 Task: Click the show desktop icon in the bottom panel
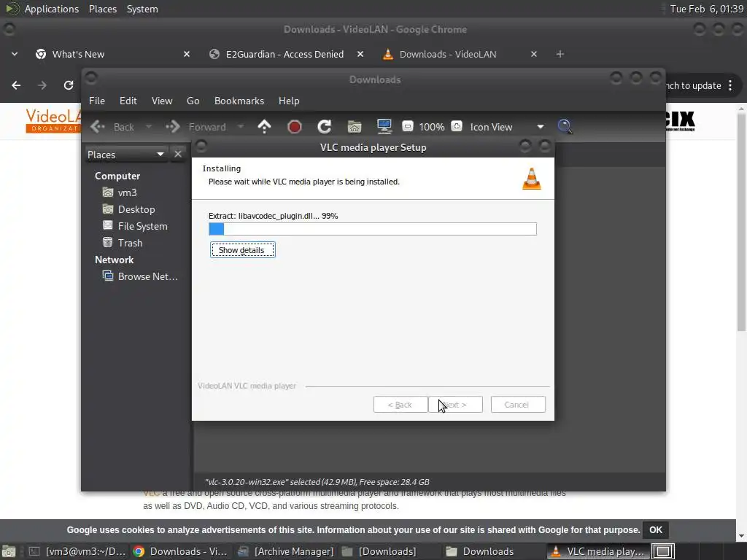click(x=9, y=551)
